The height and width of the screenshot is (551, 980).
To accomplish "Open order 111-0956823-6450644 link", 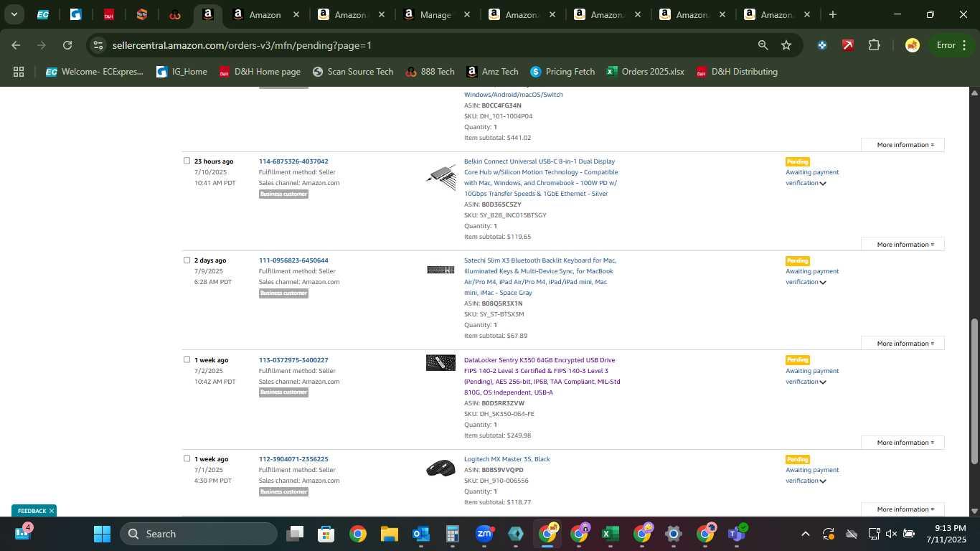I will pos(293,260).
